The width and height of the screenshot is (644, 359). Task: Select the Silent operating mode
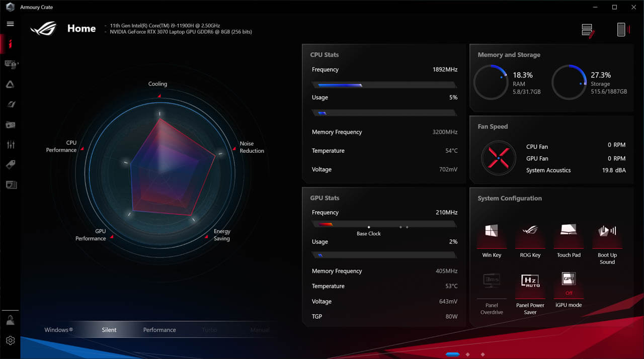click(x=109, y=330)
